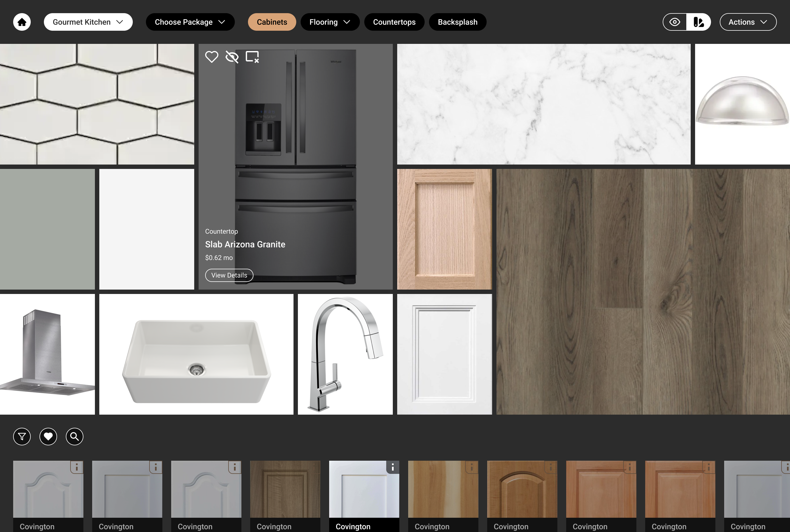Open the search magnifier button
The height and width of the screenshot is (532, 790).
tap(75, 436)
